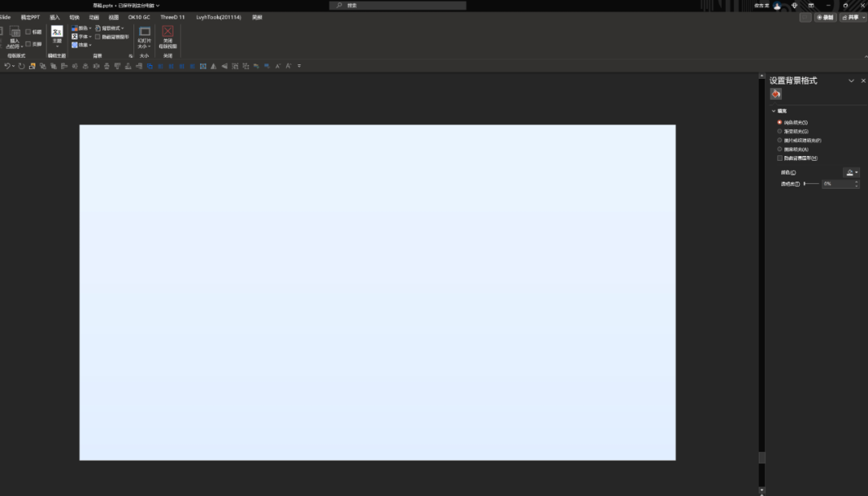Open the pane options chevron dropdown
This screenshot has height=496, width=868.
pyautogui.click(x=851, y=81)
